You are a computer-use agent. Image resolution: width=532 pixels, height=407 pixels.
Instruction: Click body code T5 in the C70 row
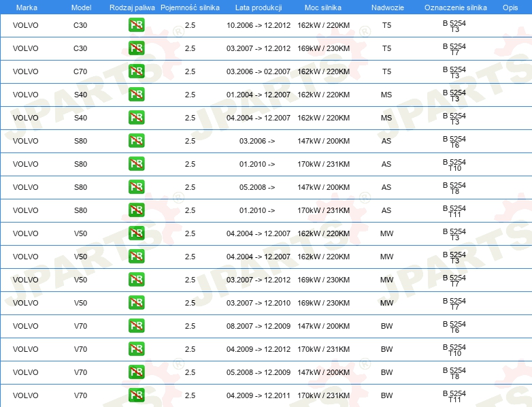(x=387, y=71)
